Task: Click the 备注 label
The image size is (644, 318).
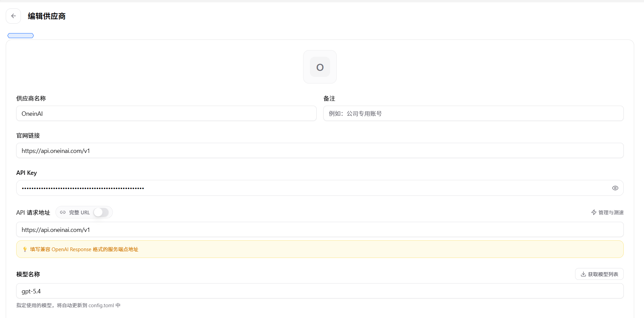Action: [x=329, y=99]
